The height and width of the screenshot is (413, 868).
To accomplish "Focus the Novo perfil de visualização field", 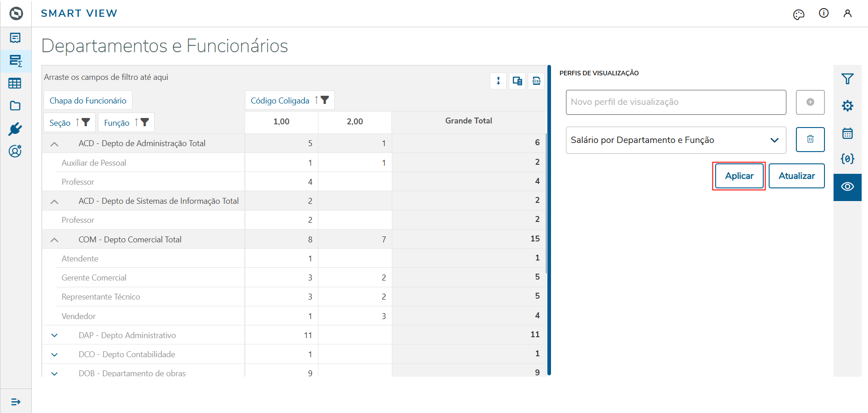I will 675,102.
